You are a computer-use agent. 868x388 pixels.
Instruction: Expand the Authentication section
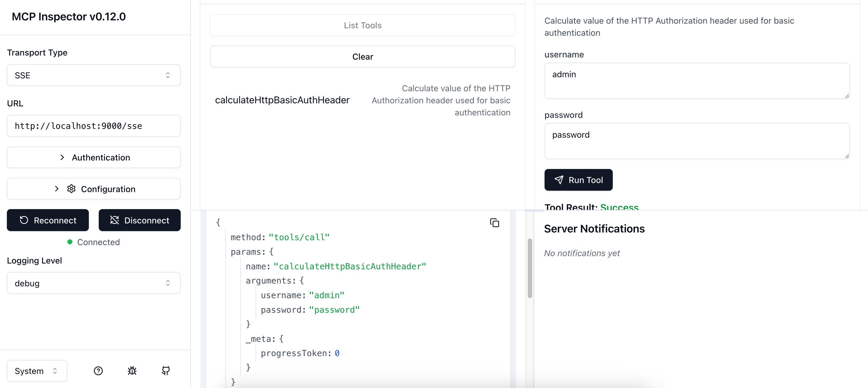[x=94, y=157]
